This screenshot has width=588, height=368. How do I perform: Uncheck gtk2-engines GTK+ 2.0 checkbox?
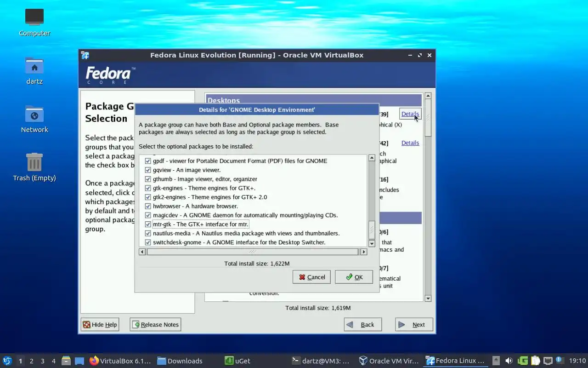[148, 197]
